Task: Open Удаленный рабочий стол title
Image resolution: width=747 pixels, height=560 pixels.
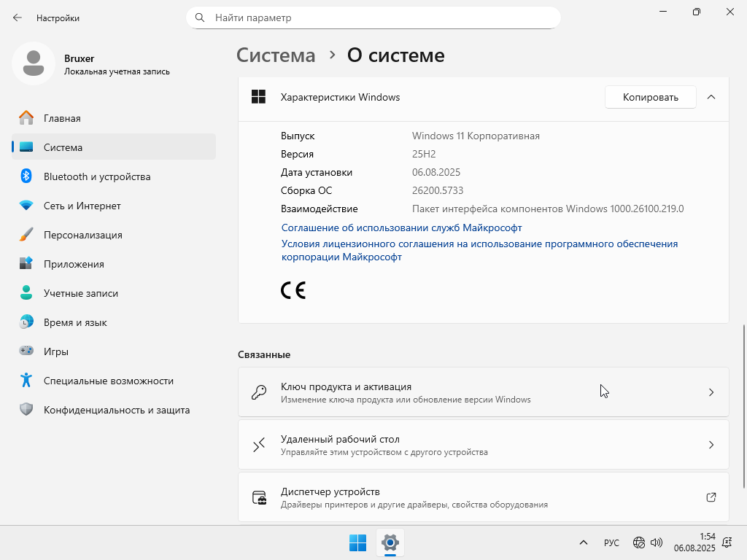Action: point(340,439)
